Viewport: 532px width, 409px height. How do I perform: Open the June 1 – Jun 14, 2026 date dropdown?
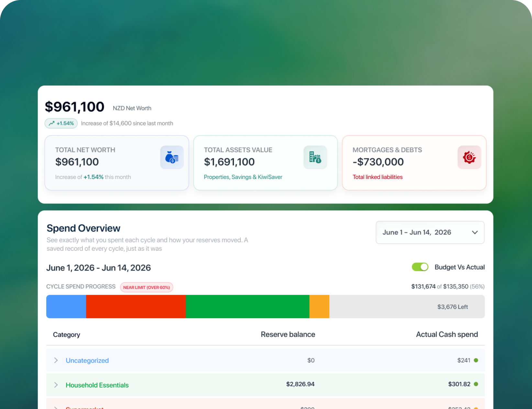430,232
